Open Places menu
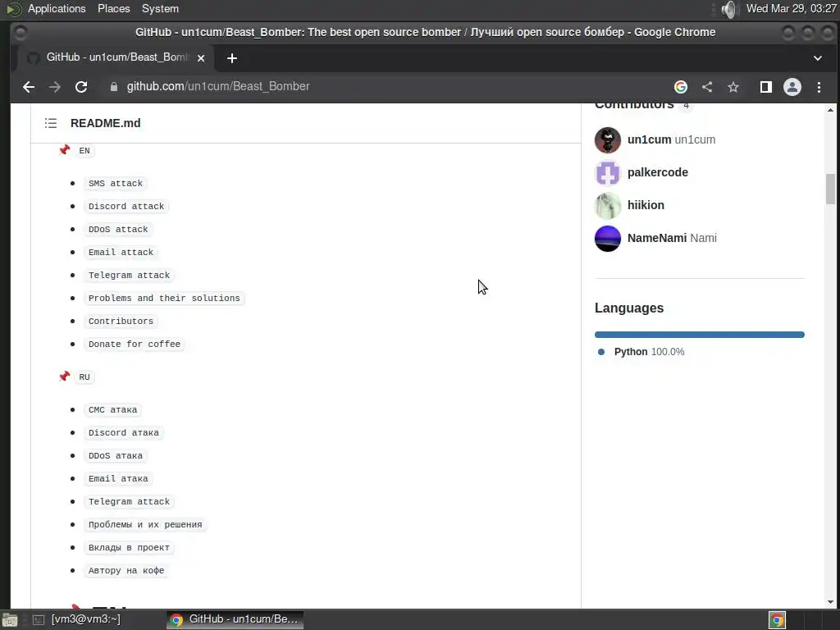Viewport: 840px width, 630px height. coord(113,8)
